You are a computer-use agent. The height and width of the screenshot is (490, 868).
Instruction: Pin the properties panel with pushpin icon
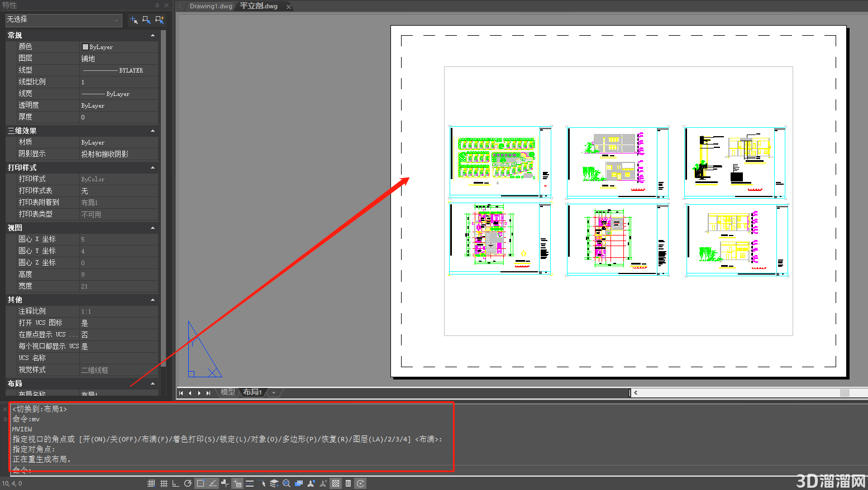point(157,5)
